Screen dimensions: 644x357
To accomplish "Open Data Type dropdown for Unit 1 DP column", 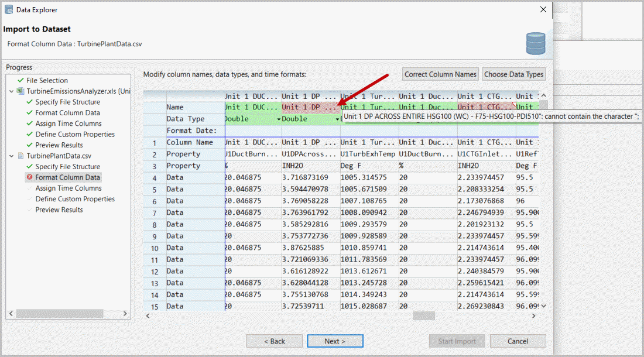I will 337,119.
